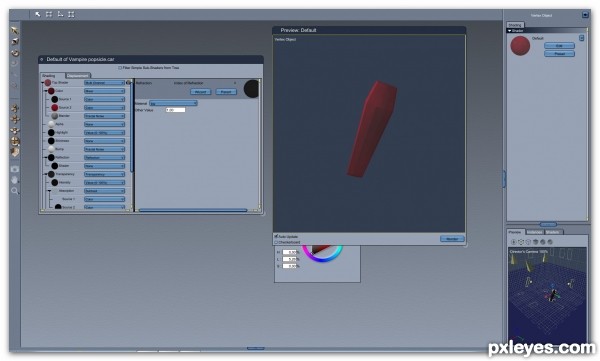Collapse the Transparency tree branch
Image resolution: width=600 pixels, height=361 pixels.
(x=46, y=174)
